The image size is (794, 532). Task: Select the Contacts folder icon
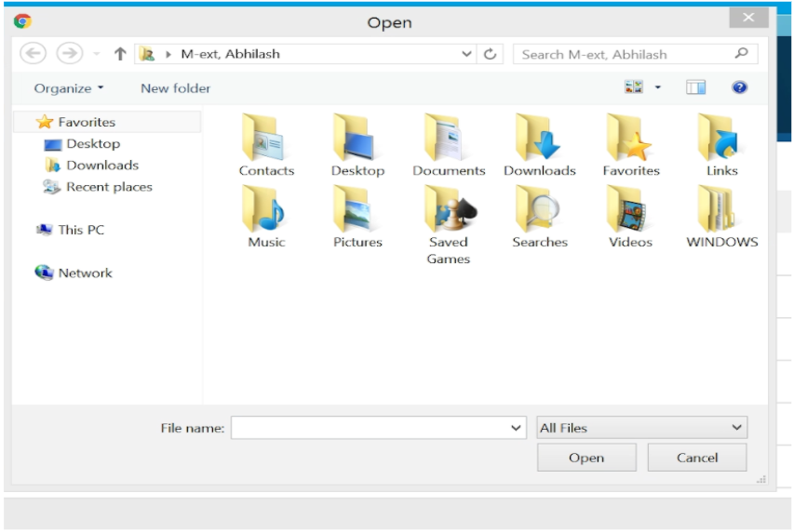(265, 138)
